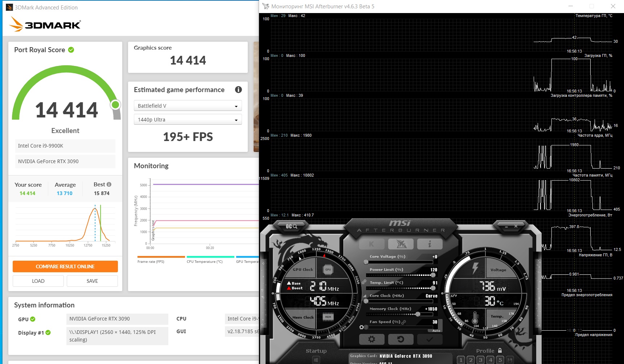
Task: Click the green check beside Display #1
Action: (x=48, y=332)
